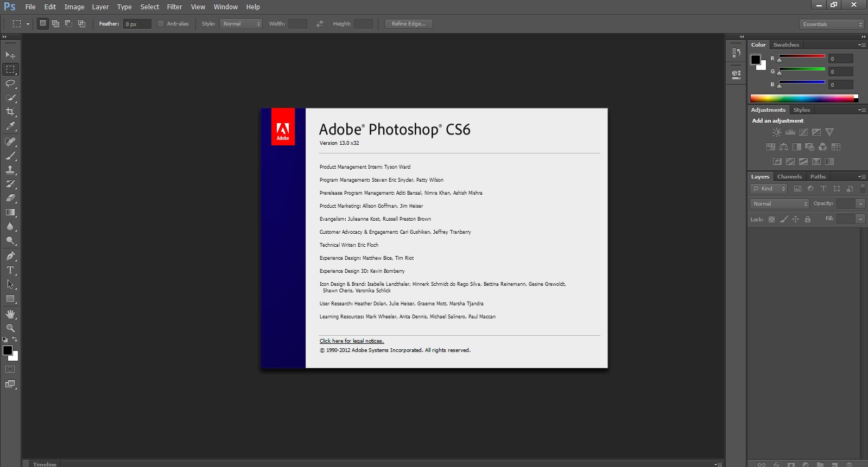Select the Clone Stamp tool
The image size is (868, 467).
click(x=10, y=170)
